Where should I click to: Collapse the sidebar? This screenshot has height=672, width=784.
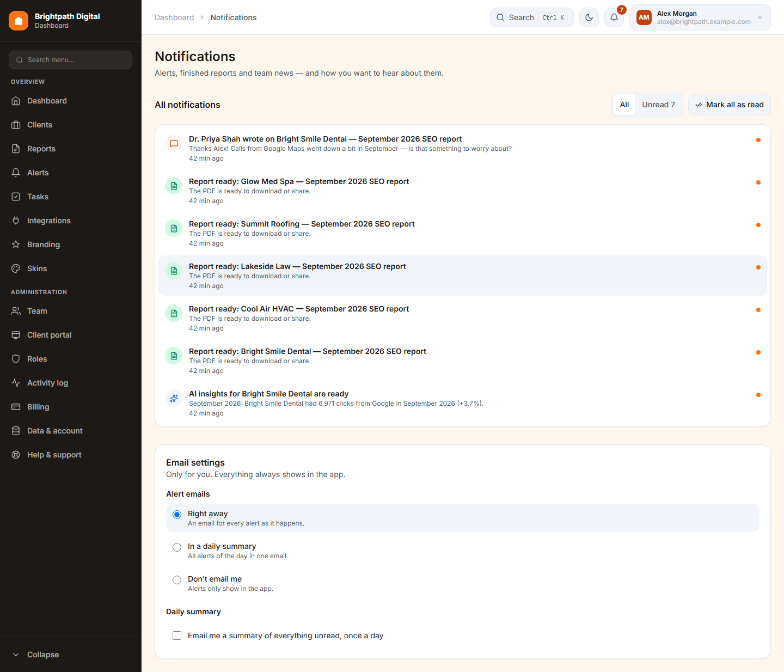coord(71,655)
